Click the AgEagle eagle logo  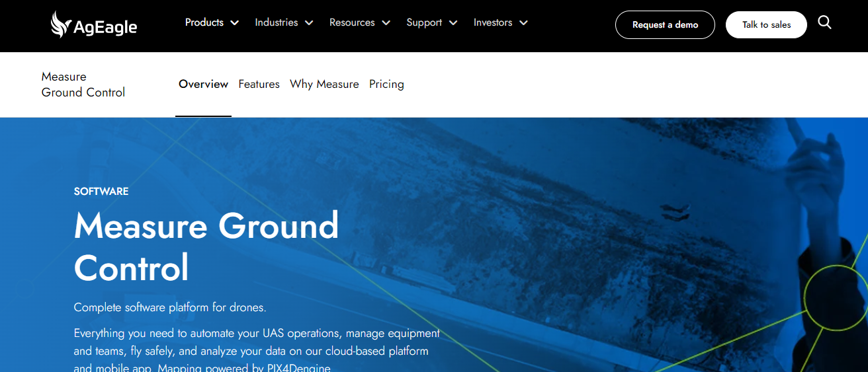pyautogui.click(x=61, y=24)
